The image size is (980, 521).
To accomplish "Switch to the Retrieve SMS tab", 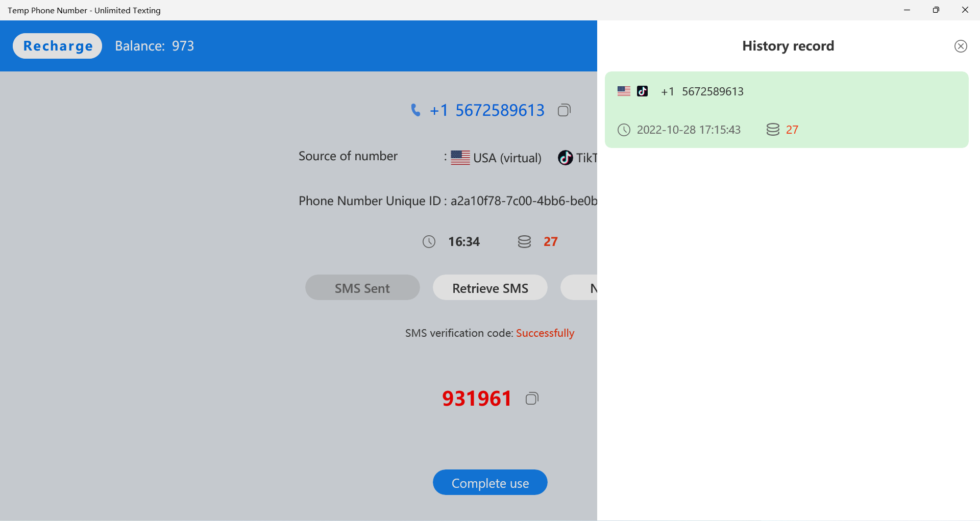I will [x=489, y=287].
